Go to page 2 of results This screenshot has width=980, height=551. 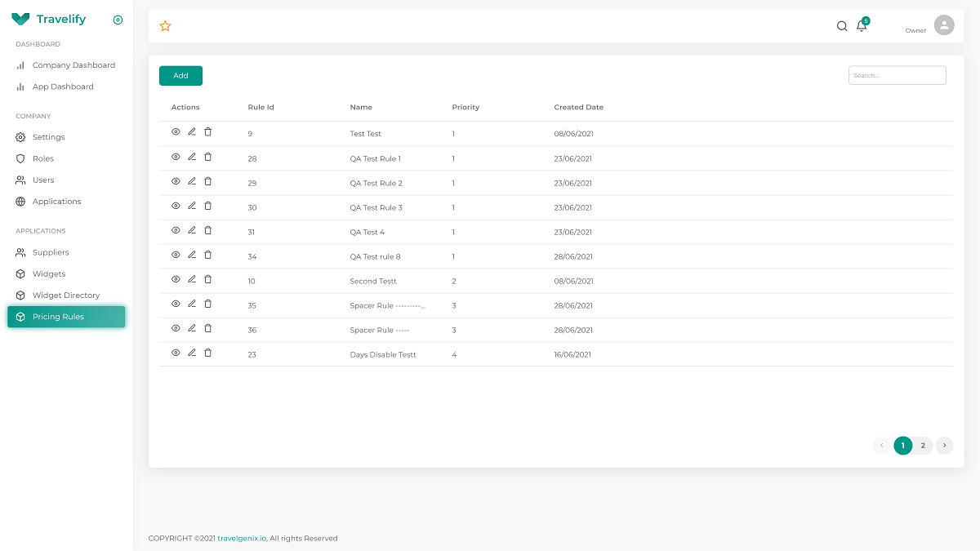tap(923, 446)
